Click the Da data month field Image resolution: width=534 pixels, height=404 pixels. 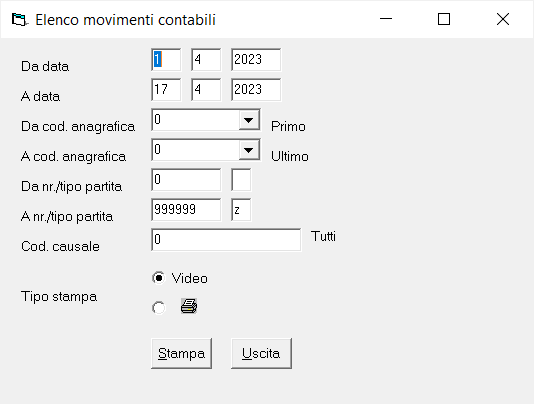point(206,60)
